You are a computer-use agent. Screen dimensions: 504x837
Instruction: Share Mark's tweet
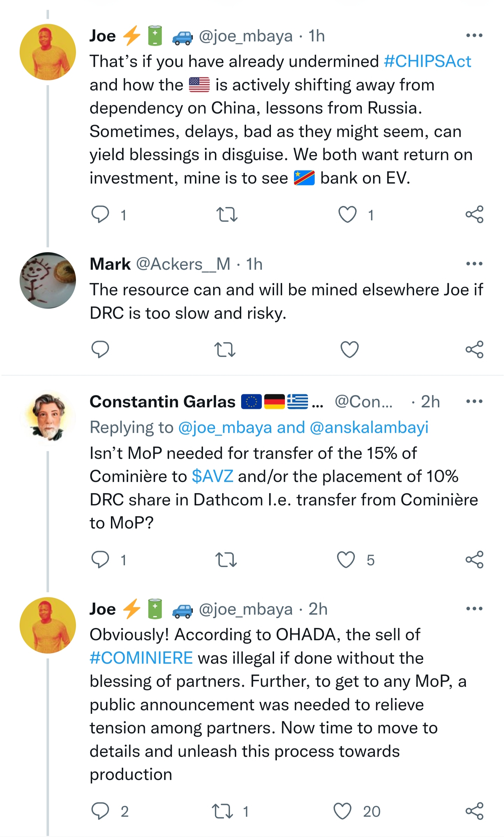click(x=474, y=349)
